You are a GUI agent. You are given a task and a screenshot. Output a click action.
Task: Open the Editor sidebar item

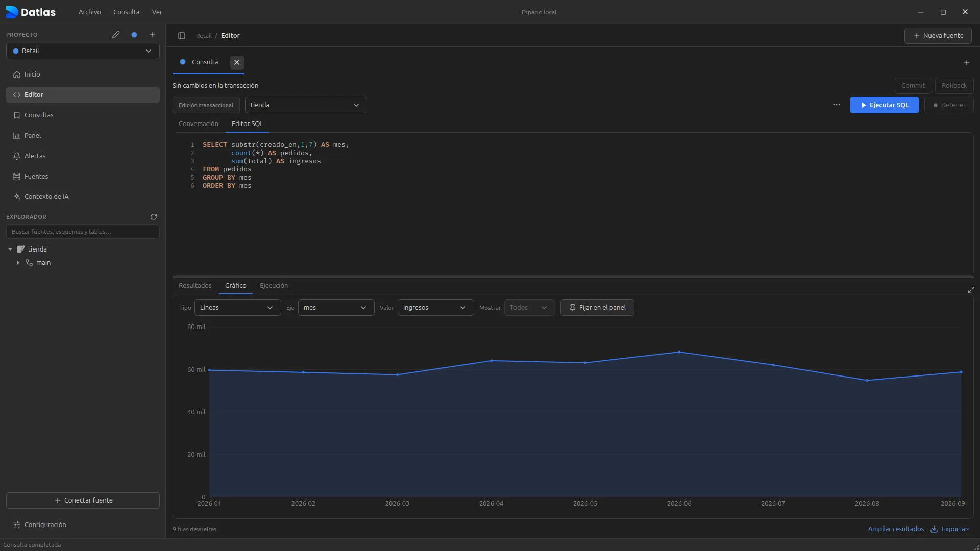pyautogui.click(x=83, y=95)
